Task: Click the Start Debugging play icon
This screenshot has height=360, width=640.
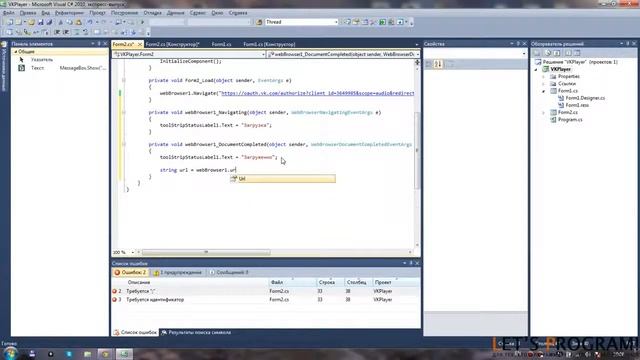Action: (x=142, y=22)
